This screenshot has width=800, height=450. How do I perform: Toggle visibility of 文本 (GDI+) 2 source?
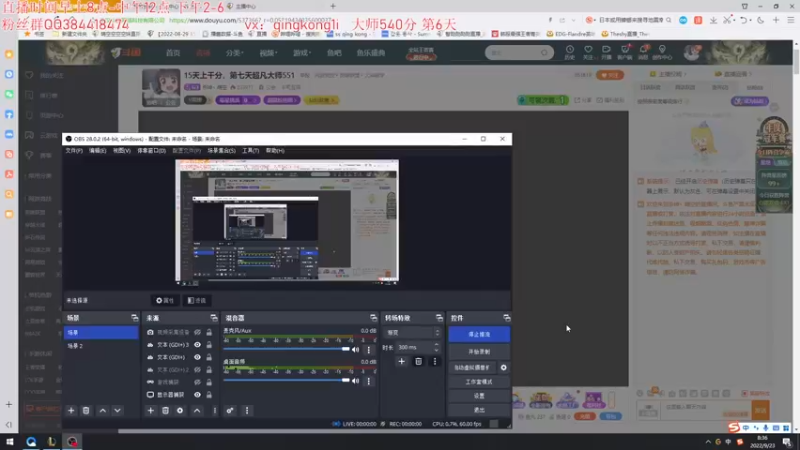(197, 369)
